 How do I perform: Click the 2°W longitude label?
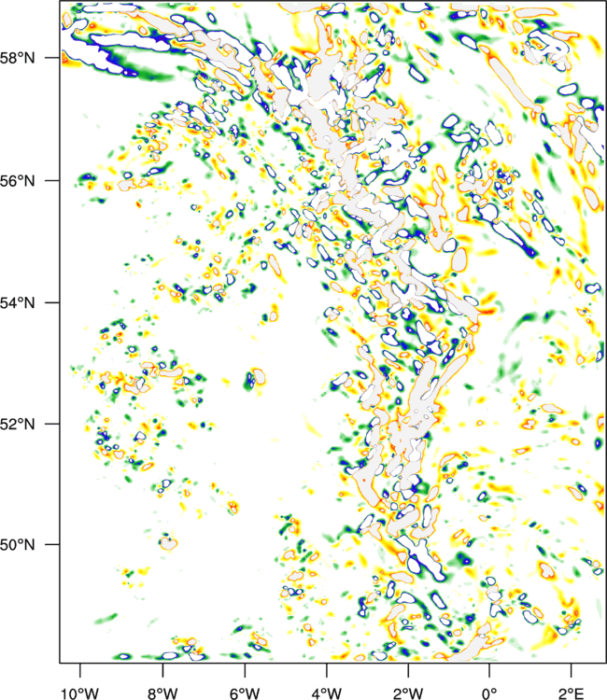tap(408, 693)
